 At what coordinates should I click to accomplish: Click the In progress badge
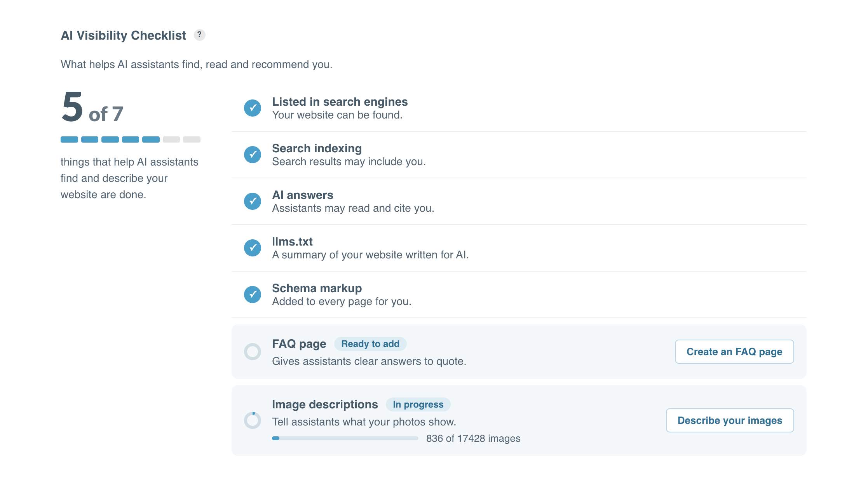[x=418, y=404]
